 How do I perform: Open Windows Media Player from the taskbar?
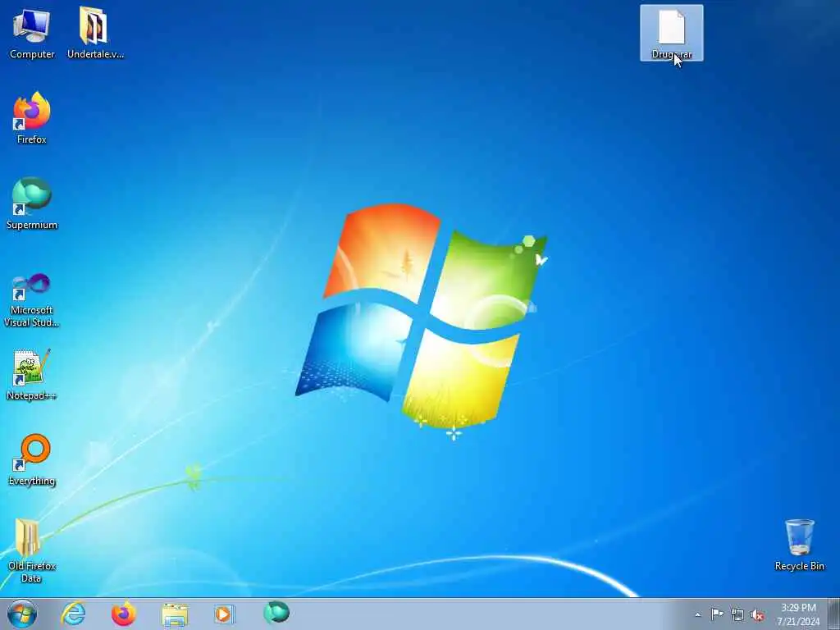(225, 614)
